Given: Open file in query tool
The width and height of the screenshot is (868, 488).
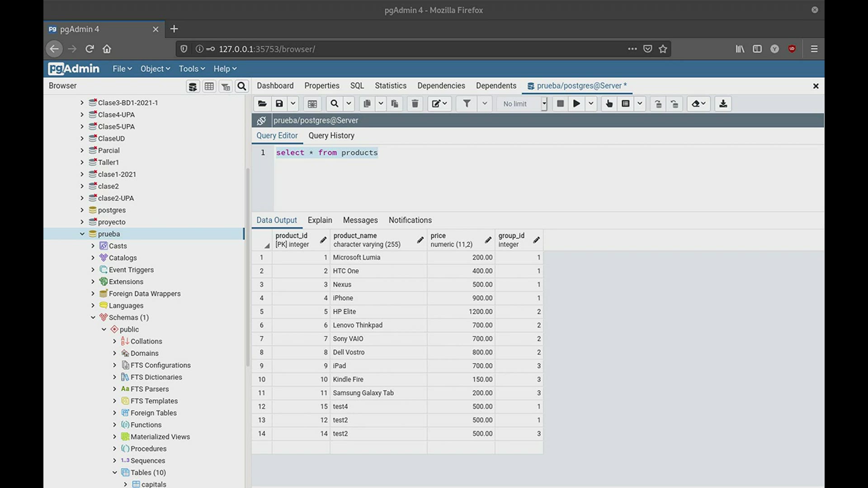Looking at the screenshot, I should tap(262, 104).
